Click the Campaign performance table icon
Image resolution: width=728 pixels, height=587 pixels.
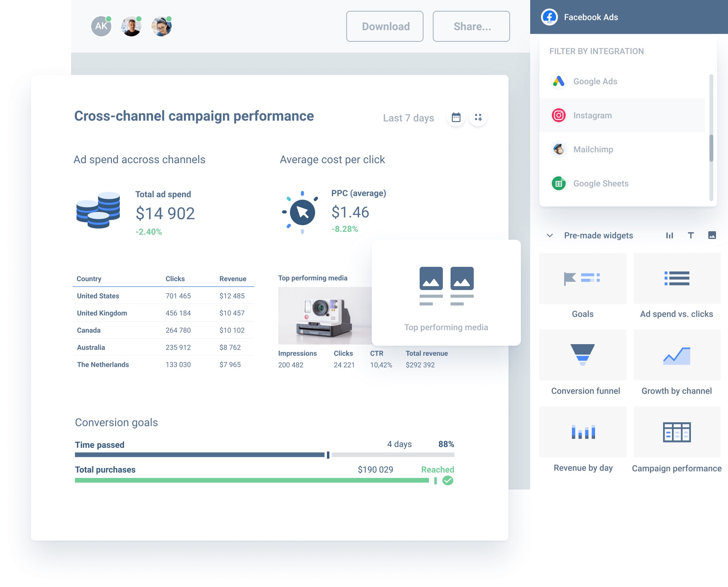point(677,432)
